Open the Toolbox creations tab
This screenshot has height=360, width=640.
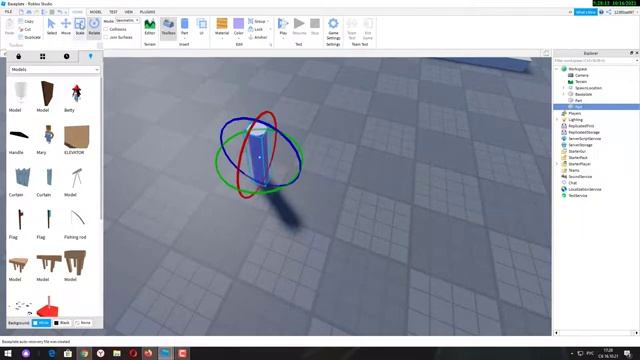click(x=91, y=56)
